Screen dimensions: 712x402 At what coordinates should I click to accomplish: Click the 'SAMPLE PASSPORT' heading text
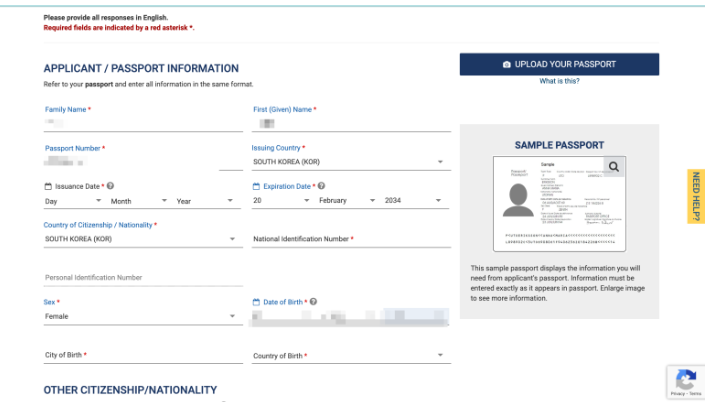(559, 145)
